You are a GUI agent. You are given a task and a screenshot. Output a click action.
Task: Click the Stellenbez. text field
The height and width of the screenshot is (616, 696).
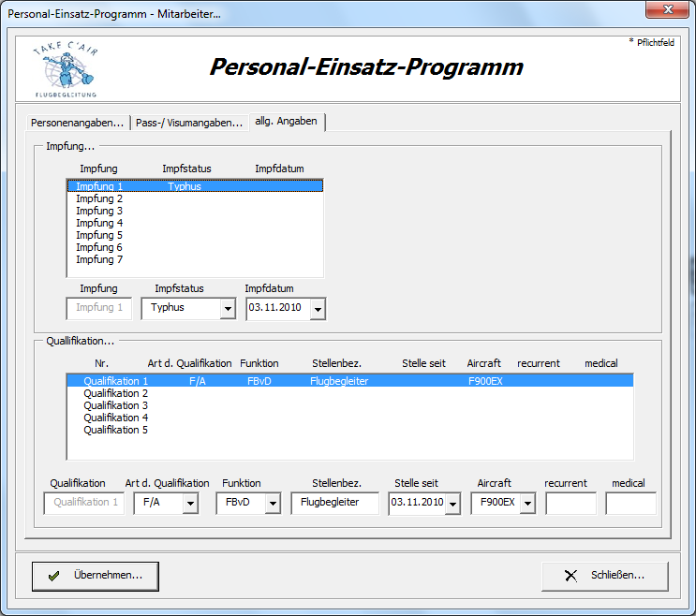click(334, 504)
